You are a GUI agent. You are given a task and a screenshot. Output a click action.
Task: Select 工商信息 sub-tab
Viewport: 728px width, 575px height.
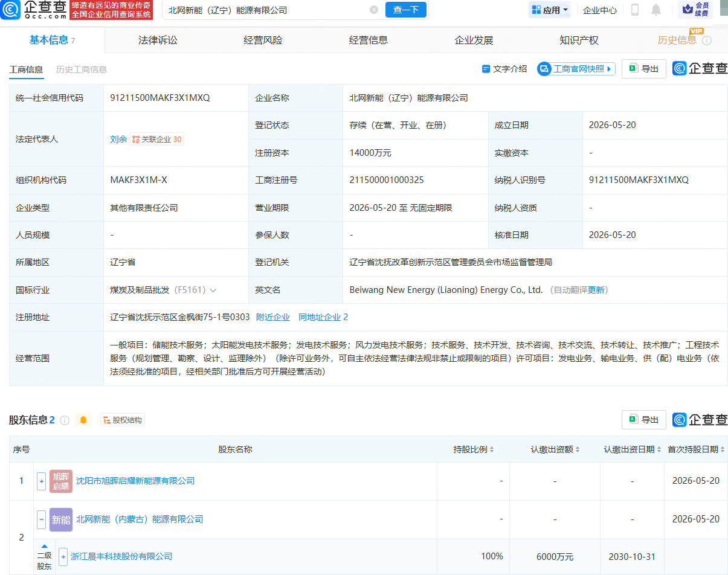tap(26, 69)
